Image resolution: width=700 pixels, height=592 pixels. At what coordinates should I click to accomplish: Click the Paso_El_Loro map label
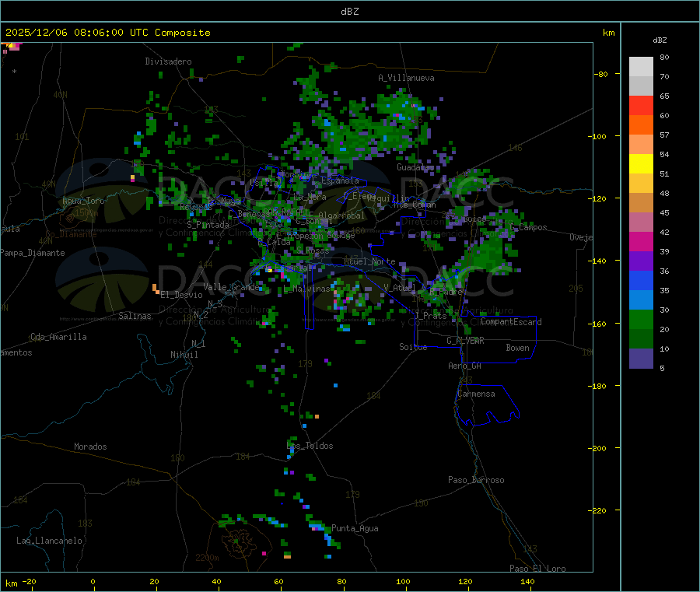(537, 569)
